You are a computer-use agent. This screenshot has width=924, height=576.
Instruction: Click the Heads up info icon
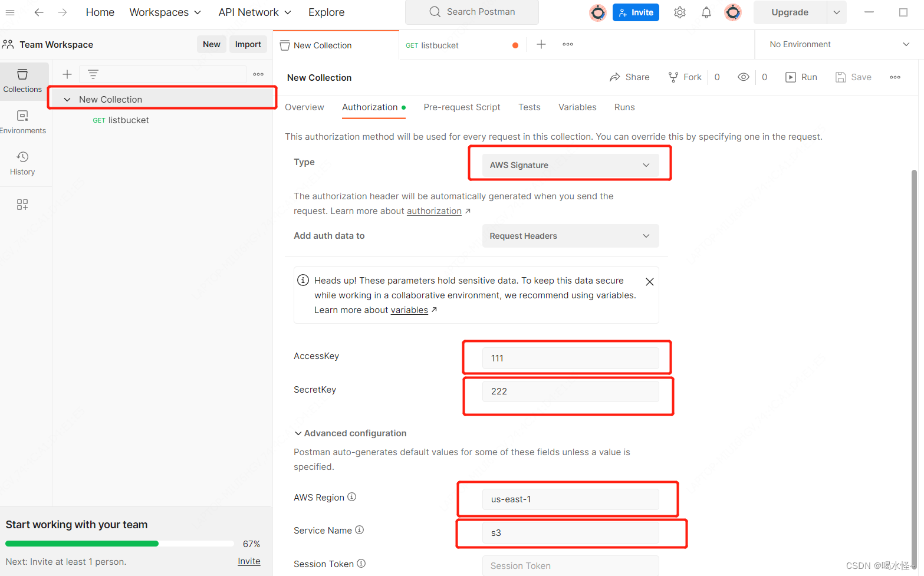(x=303, y=280)
